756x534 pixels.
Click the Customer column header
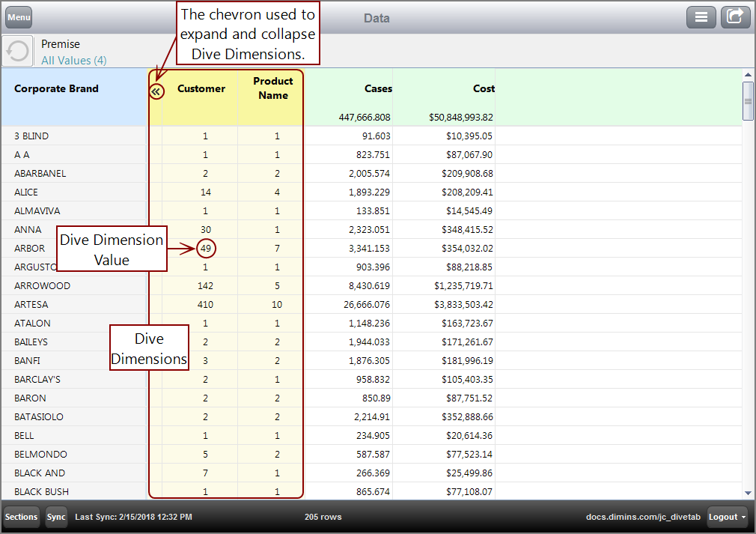(201, 88)
